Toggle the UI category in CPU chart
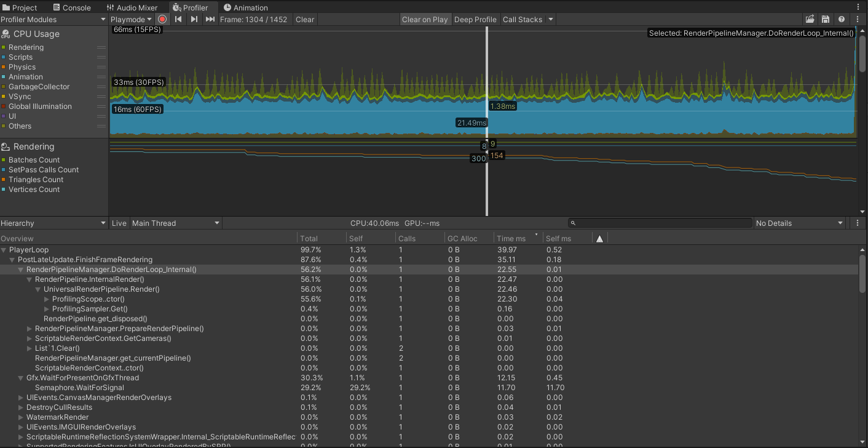The width and height of the screenshot is (868, 448). 9,116
